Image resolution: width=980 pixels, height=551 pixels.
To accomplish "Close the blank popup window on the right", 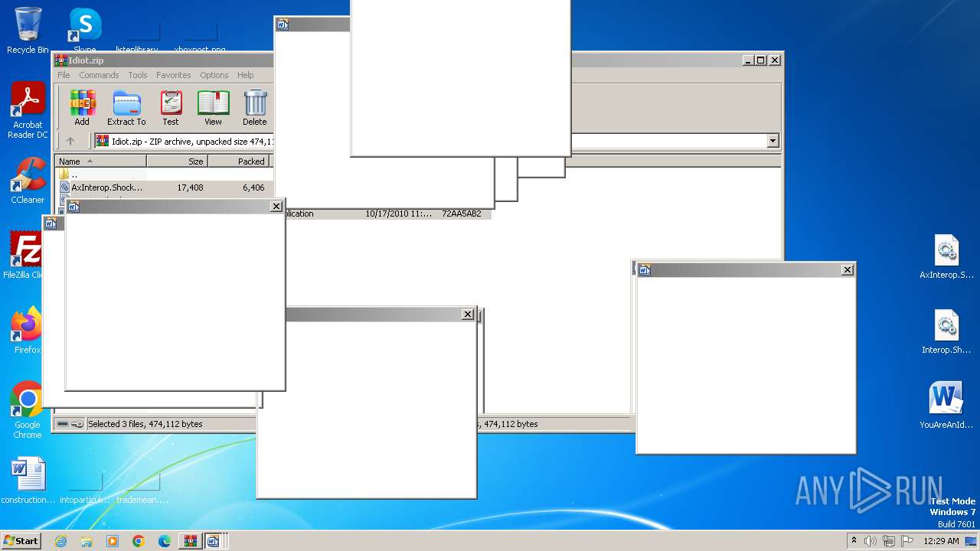I will click(847, 269).
